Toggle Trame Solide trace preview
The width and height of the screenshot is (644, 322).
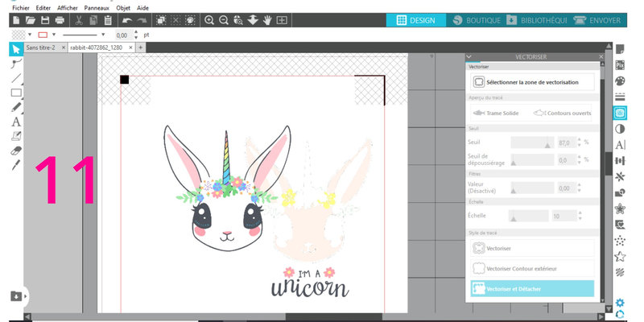(497, 114)
